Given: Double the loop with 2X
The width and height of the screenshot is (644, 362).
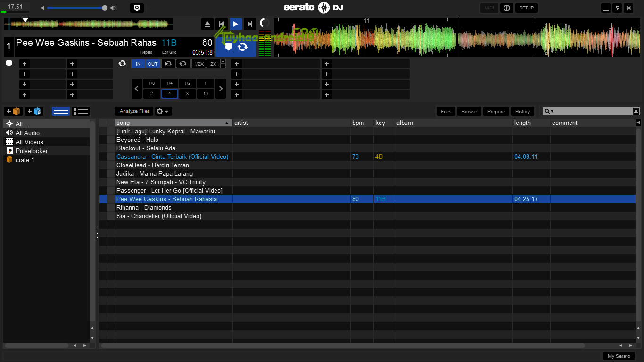Looking at the screenshot, I should click(x=213, y=64).
